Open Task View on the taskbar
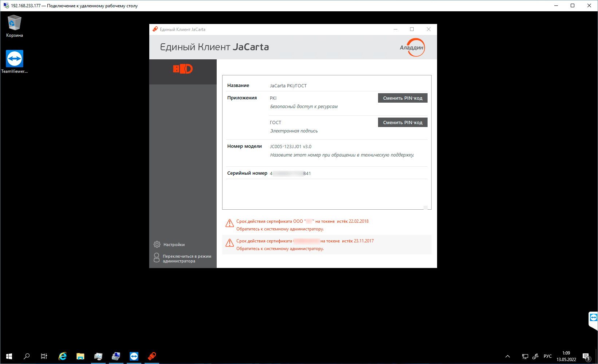The image size is (598, 364). coord(44,356)
